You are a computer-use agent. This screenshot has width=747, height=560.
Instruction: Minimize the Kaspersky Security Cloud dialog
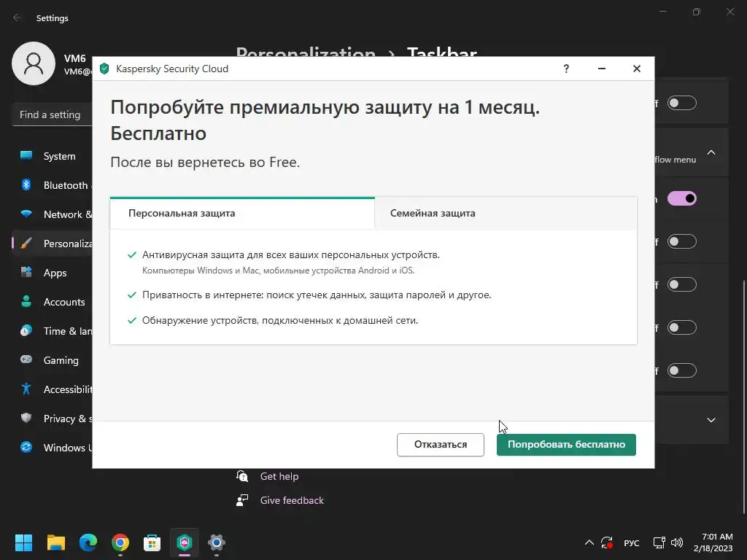(x=602, y=69)
